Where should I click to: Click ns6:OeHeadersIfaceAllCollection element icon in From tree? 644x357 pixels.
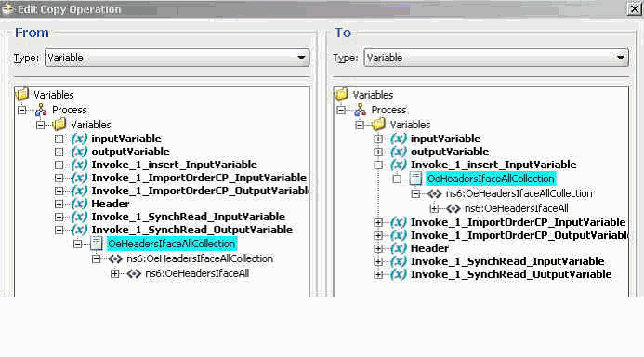(x=115, y=258)
